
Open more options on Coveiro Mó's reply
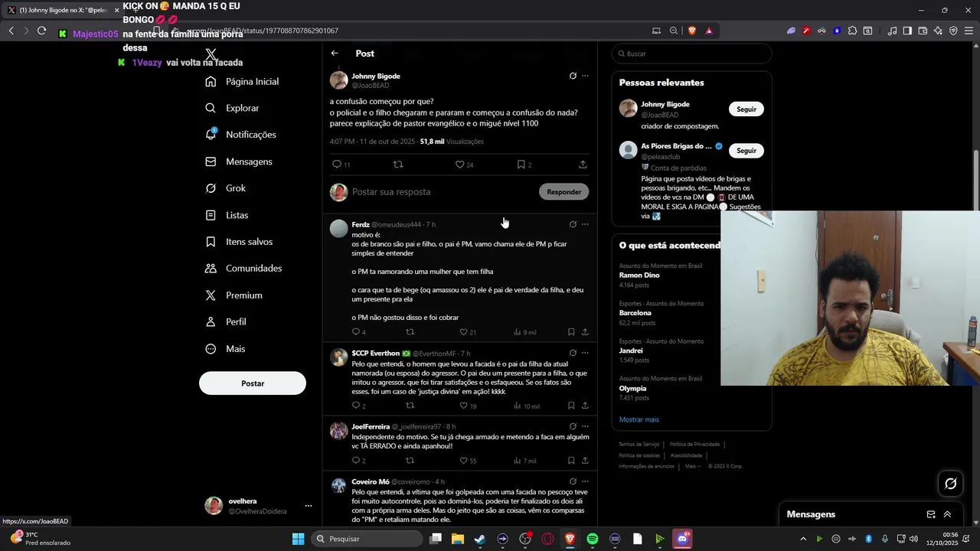coord(585,481)
